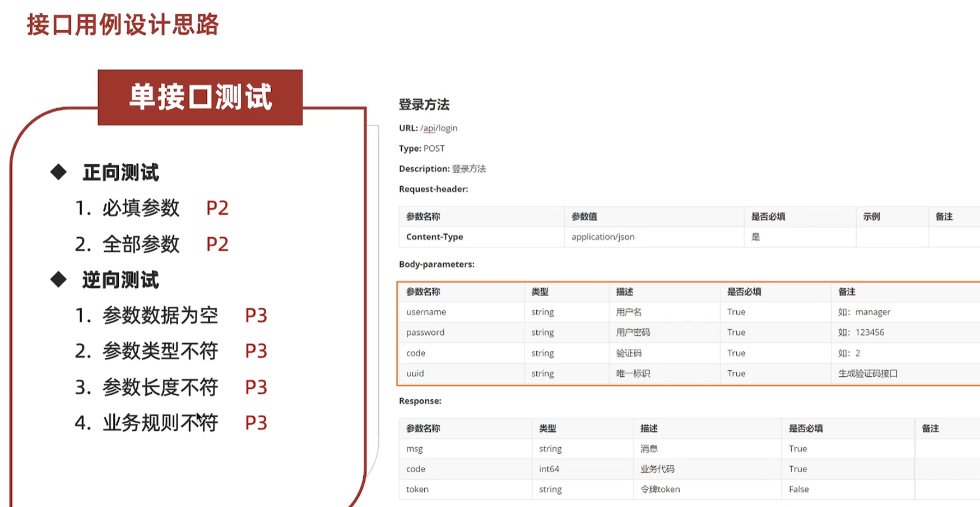The width and height of the screenshot is (980, 507).
Task: Expand the Request-header section
Action: coord(433,189)
